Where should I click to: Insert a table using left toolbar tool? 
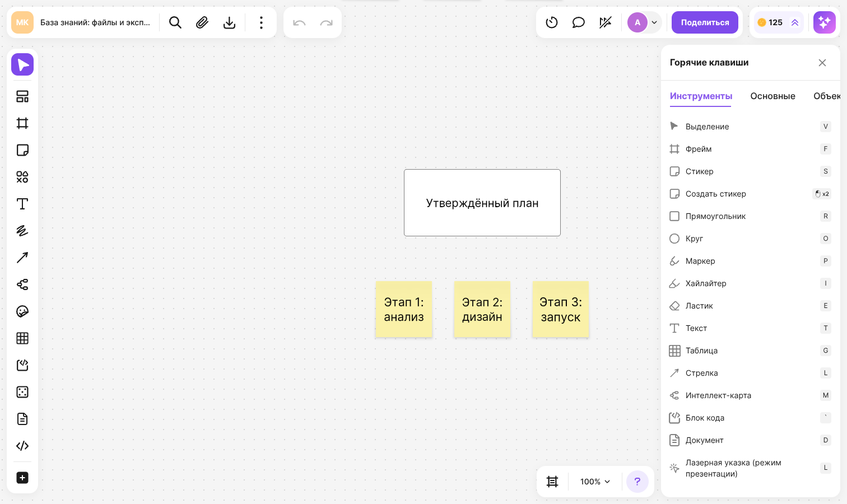tap(22, 338)
